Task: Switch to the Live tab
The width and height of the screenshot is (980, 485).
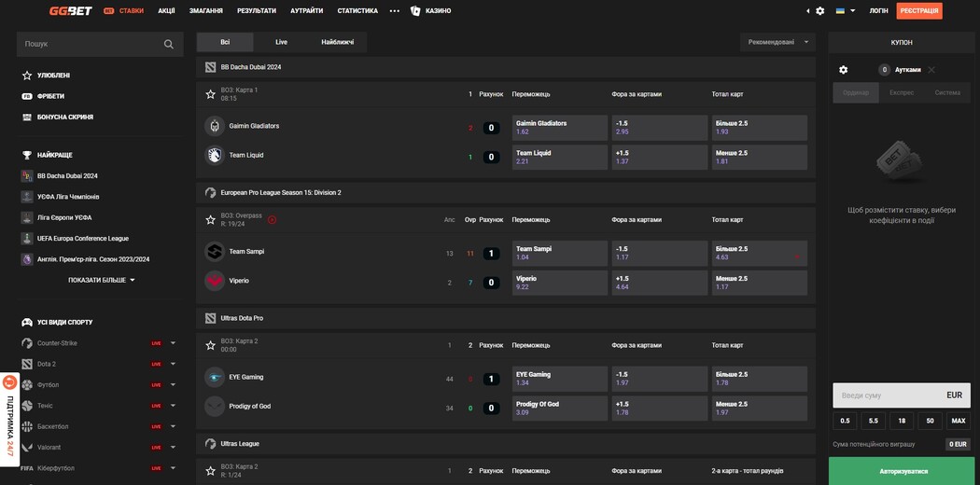Action: pos(281,42)
